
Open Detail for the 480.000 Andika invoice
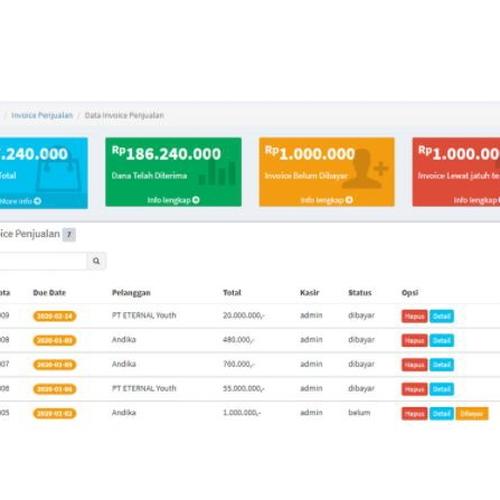(442, 340)
